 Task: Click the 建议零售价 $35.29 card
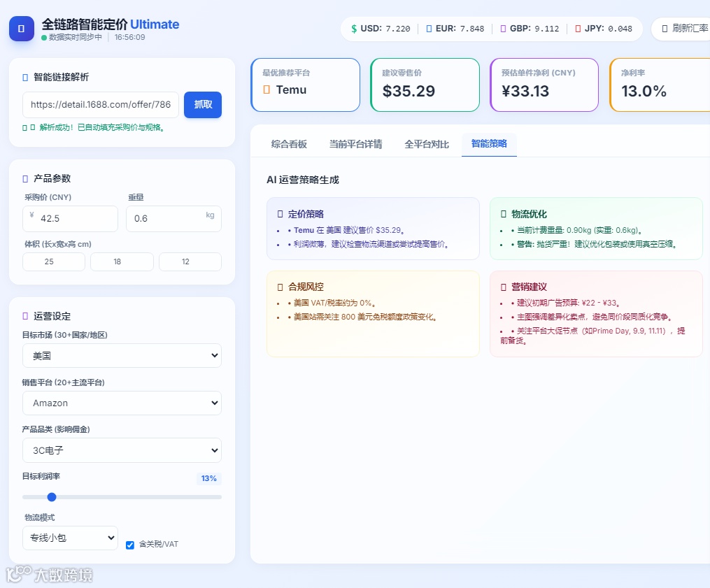pyautogui.click(x=425, y=85)
